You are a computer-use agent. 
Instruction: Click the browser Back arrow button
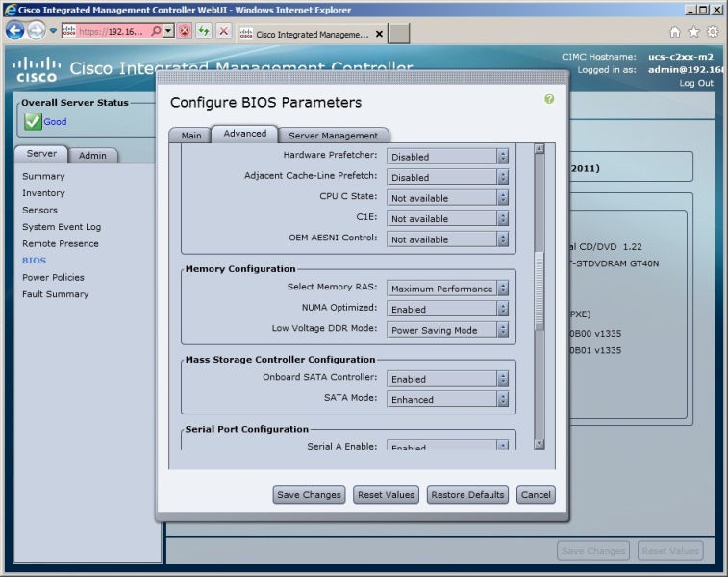click(x=14, y=31)
